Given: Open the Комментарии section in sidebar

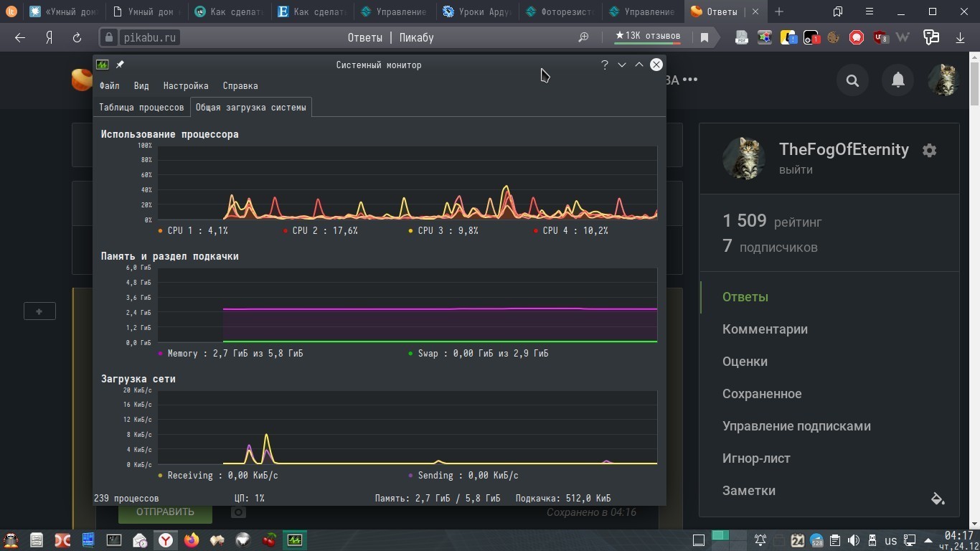Looking at the screenshot, I should (x=765, y=329).
